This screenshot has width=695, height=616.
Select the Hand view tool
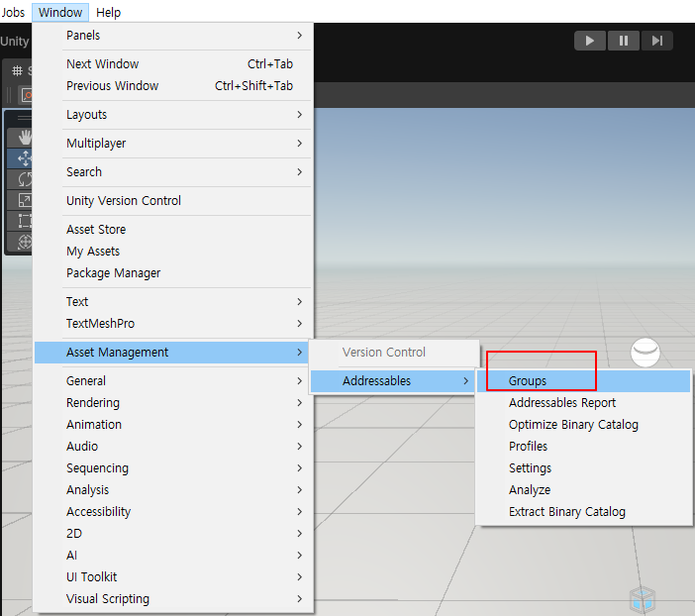(22, 137)
